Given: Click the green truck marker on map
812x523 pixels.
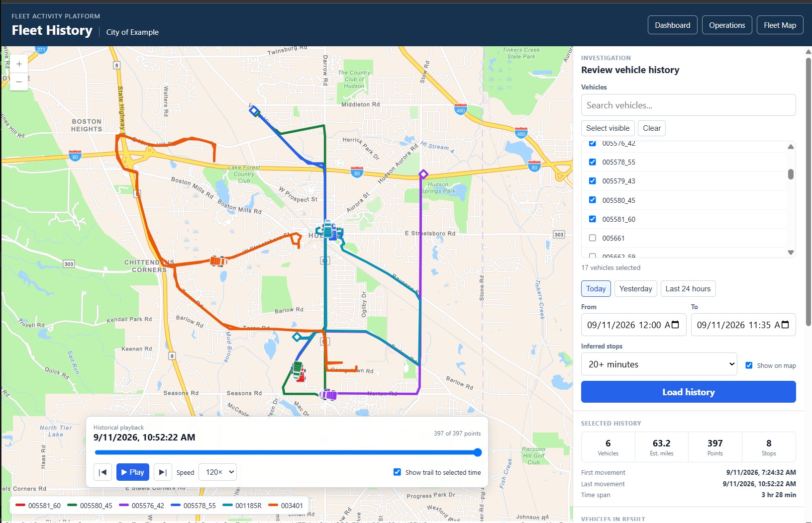Looking at the screenshot, I should pos(297,369).
